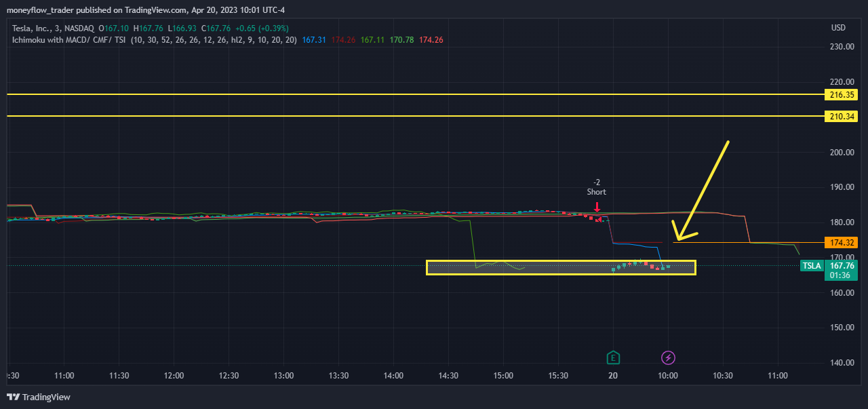Click the blue 167.31 indicator value
Screen dimensions: 868x409
click(314, 40)
